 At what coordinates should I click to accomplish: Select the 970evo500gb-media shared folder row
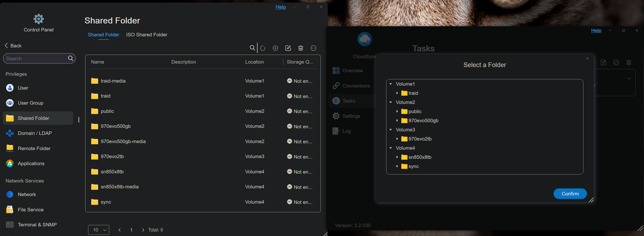(x=203, y=141)
